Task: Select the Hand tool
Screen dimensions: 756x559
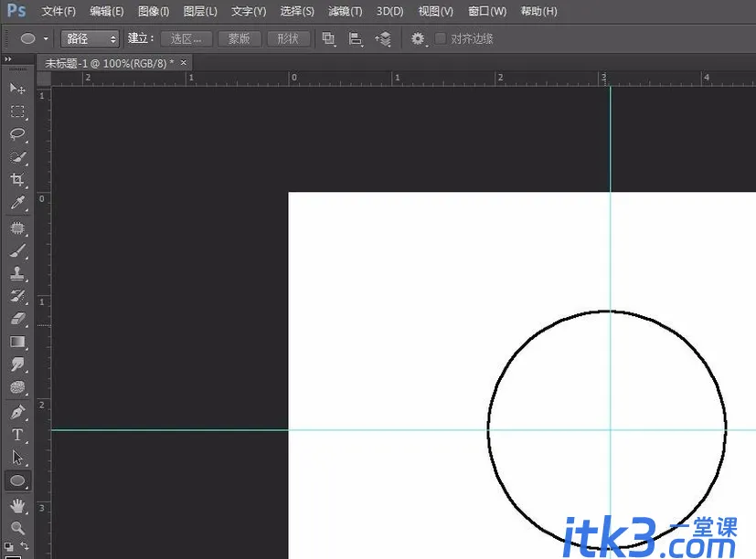Action: [x=17, y=505]
